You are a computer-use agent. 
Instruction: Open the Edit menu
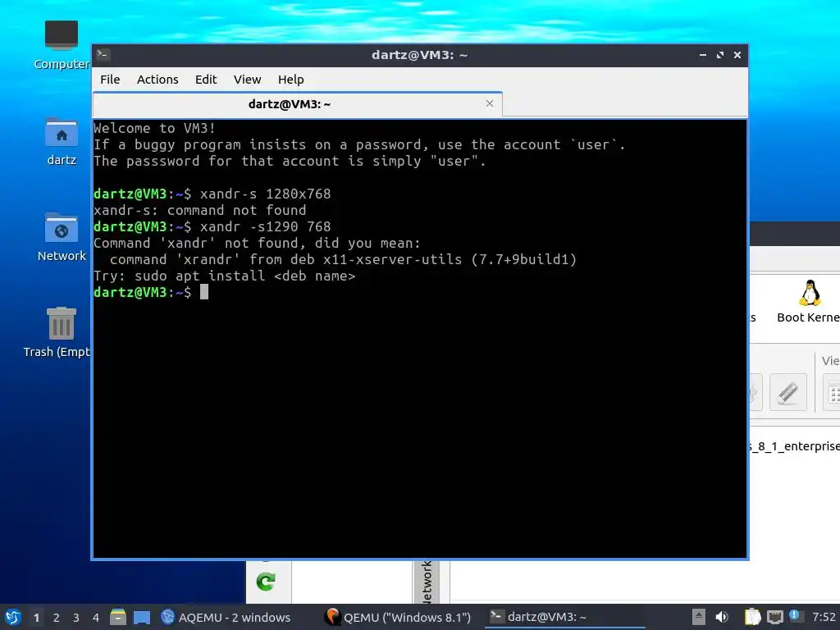click(206, 80)
